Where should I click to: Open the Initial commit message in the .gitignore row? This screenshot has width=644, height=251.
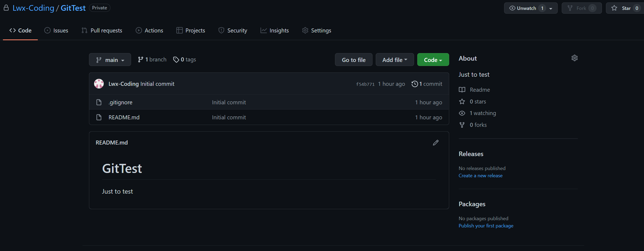(229, 102)
